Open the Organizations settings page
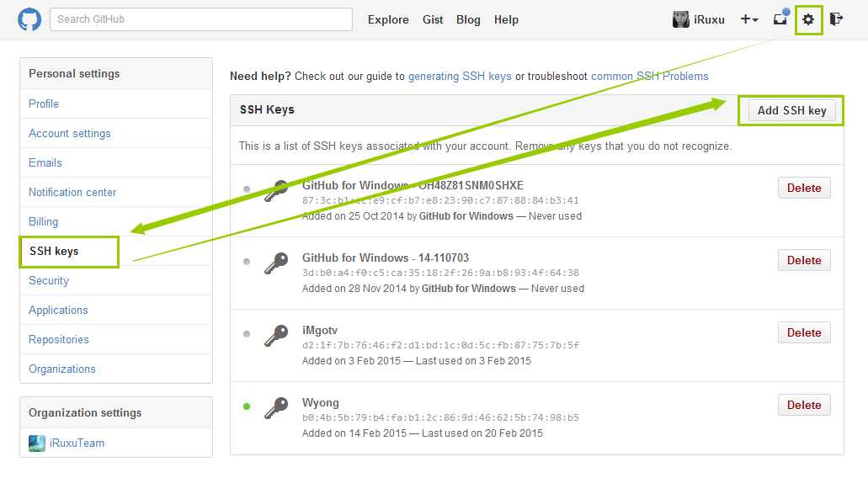868x478 pixels. coord(62,369)
